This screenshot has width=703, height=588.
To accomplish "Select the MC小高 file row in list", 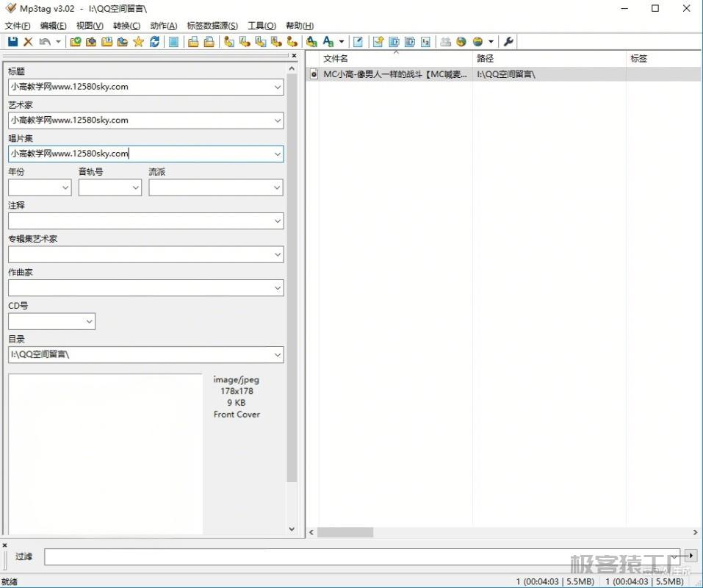I will [x=395, y=74].
